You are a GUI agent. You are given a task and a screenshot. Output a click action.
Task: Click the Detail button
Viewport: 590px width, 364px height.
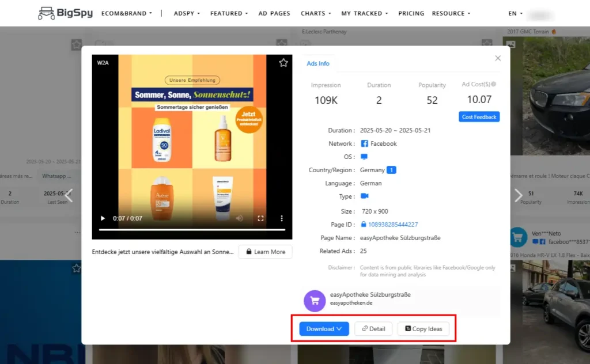pyautogui.click(x=373, y=329)
